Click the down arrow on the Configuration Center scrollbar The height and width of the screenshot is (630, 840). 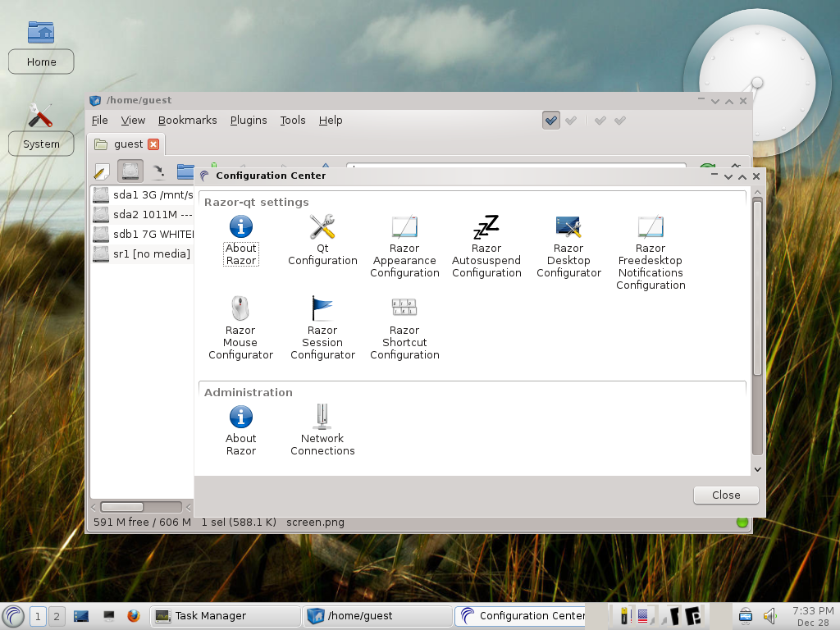click(x=757, y=469)
